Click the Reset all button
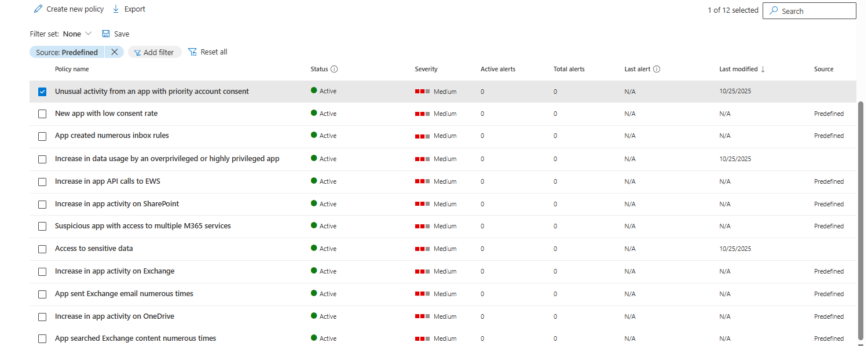 [207, 52]
